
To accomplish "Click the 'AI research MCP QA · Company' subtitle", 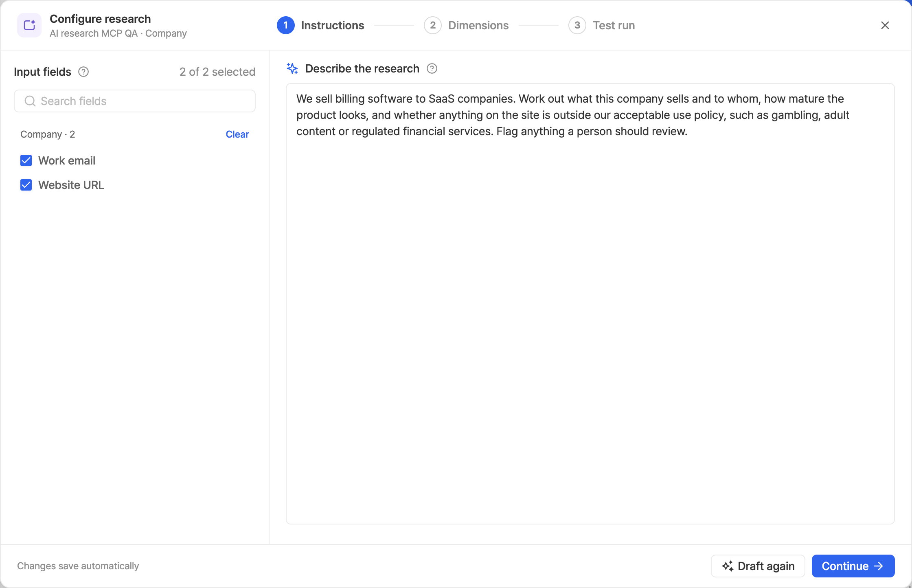I will pos(118,33).
